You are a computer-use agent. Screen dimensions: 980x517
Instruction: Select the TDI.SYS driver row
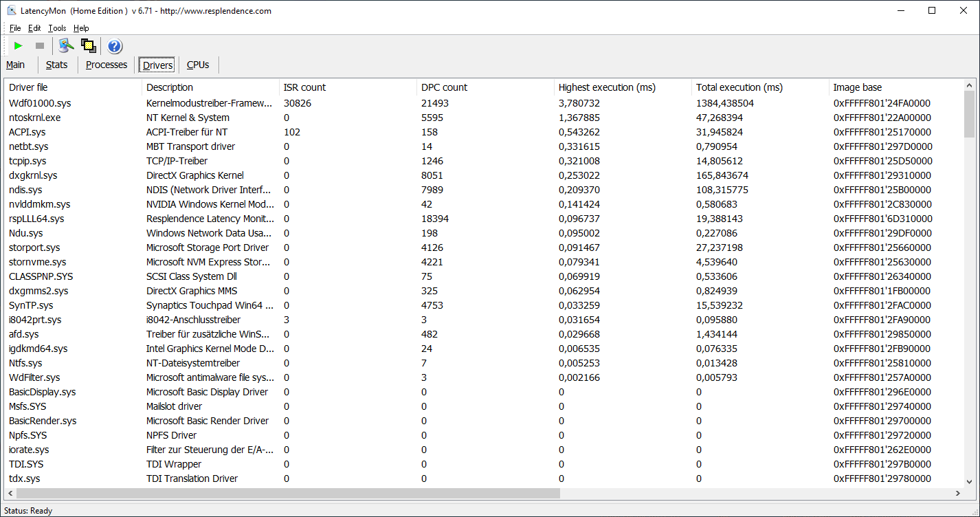(484, 464)
